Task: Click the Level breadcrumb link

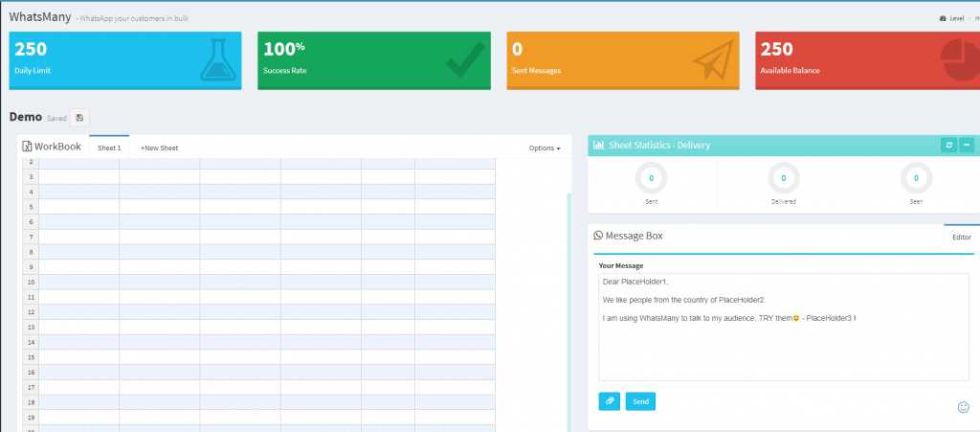Action: coord(957,19)
